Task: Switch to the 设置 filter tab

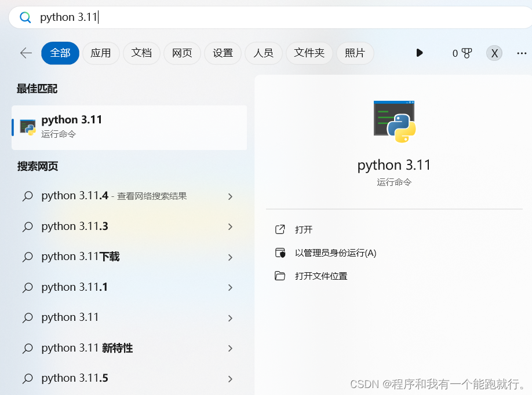Action: coord(223,53)
